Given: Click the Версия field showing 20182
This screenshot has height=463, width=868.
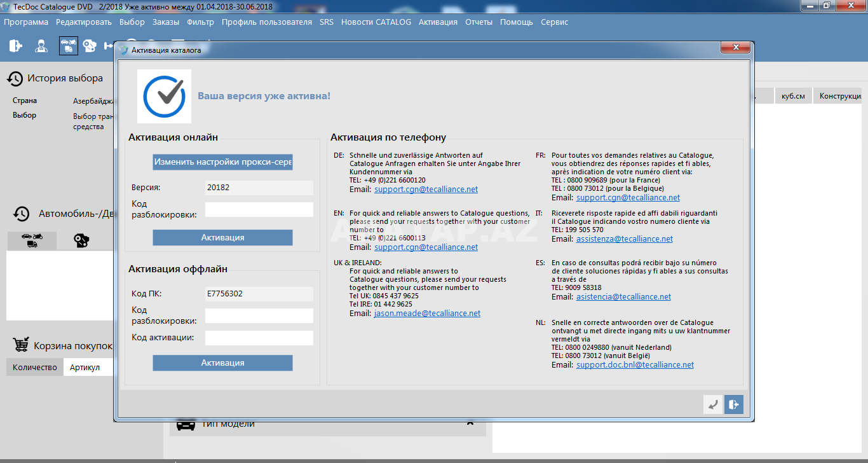Looking at the screenshot, I should coord(259,188).
